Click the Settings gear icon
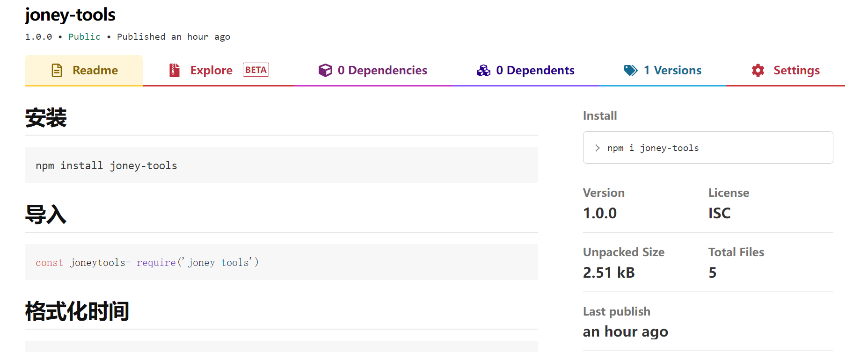 pos(758,70)
